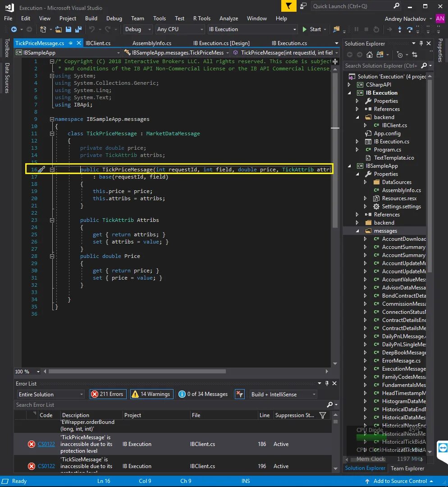Click the Andrey Nachalov account name
The width and height of the screenshot is (448, 487).
click(x=405, y=18)
